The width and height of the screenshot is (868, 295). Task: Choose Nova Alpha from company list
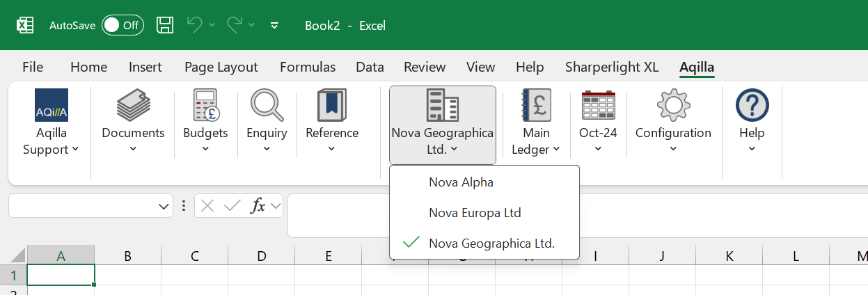coord(461,182)
